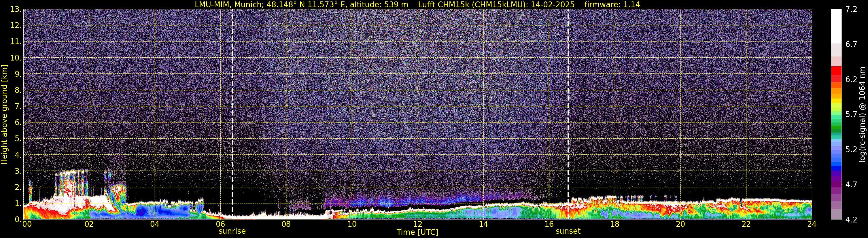Click the 1 km height tick label
Viewport: 868px width, 238px height.
click(x=18, y=204)
